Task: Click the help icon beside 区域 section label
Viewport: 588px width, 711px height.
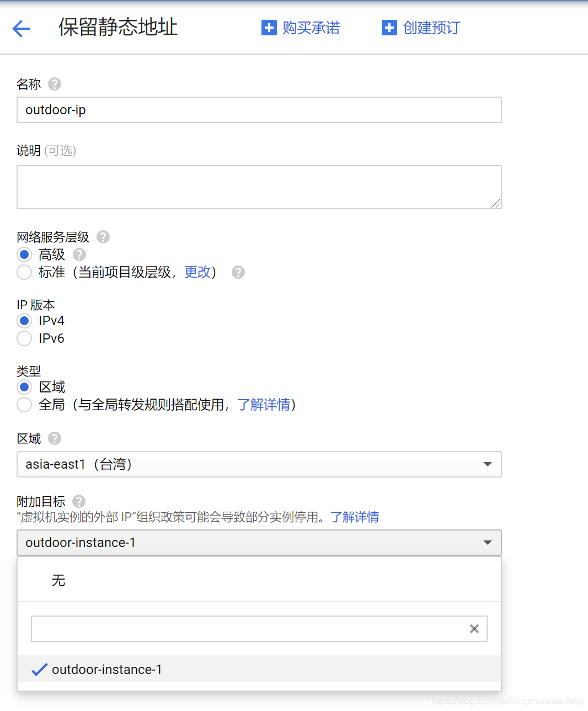Action: coord(54,438)
